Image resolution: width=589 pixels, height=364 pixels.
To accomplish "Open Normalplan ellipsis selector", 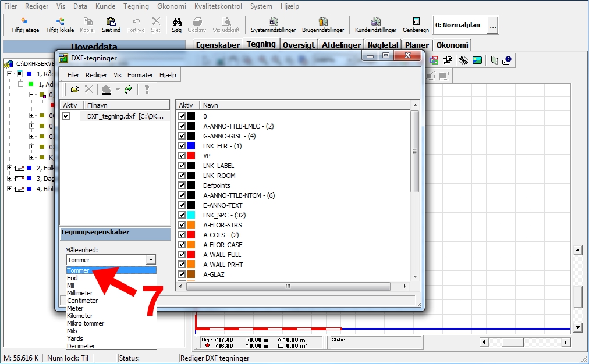I will 493,26.
